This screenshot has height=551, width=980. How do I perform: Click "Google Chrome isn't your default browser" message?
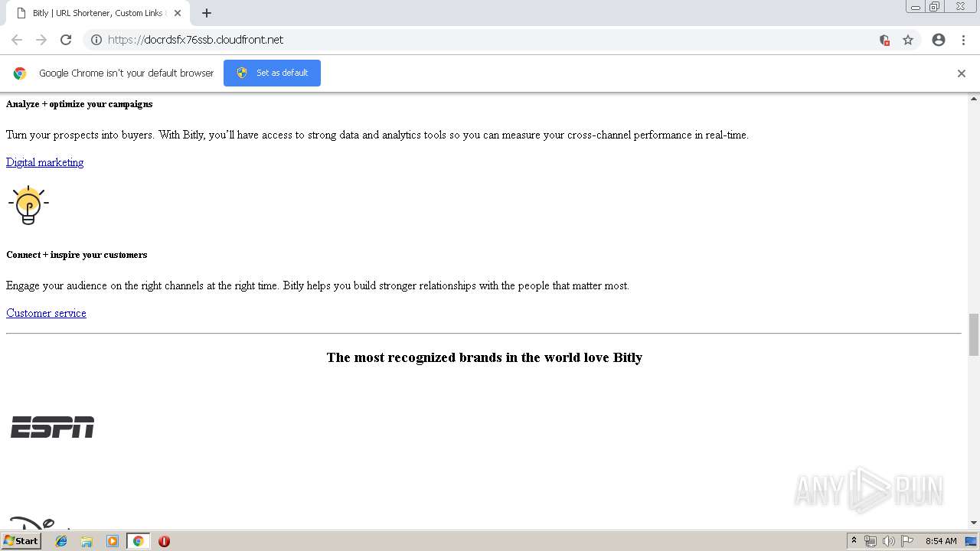126,73
